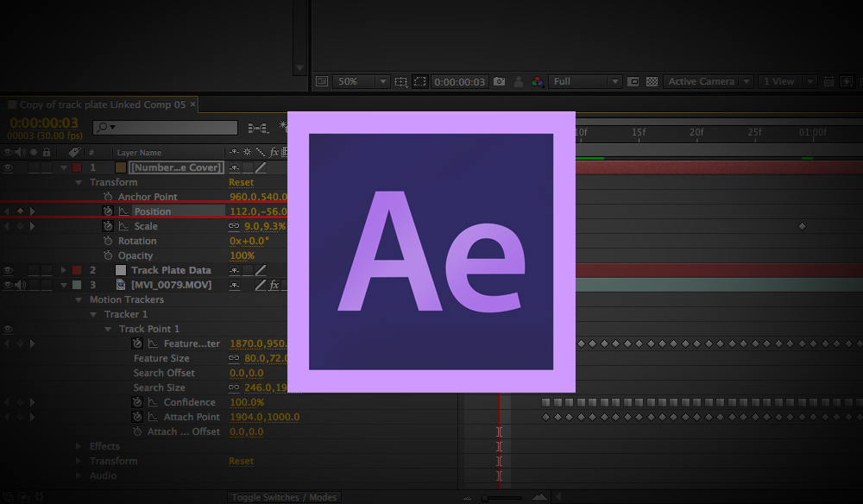Click Reset for layer 1 Transform
Screen dimensions: 863x504
[x=241, y=182]
